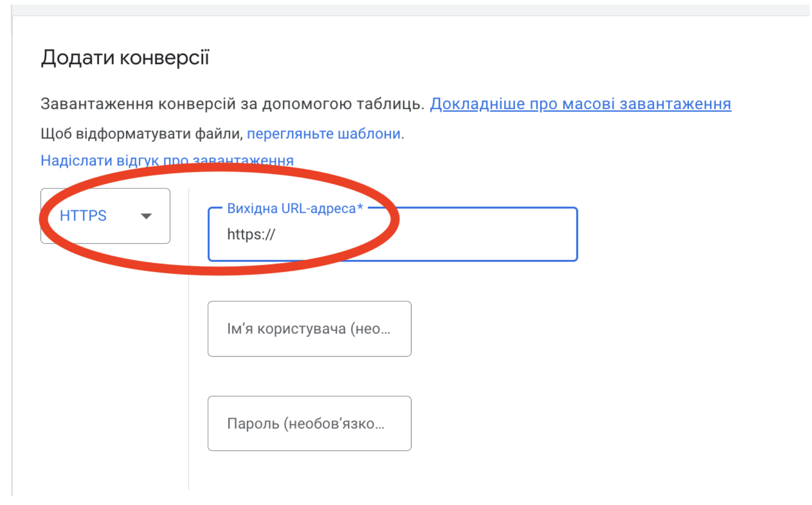The image size is (812, 505).
Task: Click the Додати конверсії heading
Action: pyautogui.click(x=125, y=58)
